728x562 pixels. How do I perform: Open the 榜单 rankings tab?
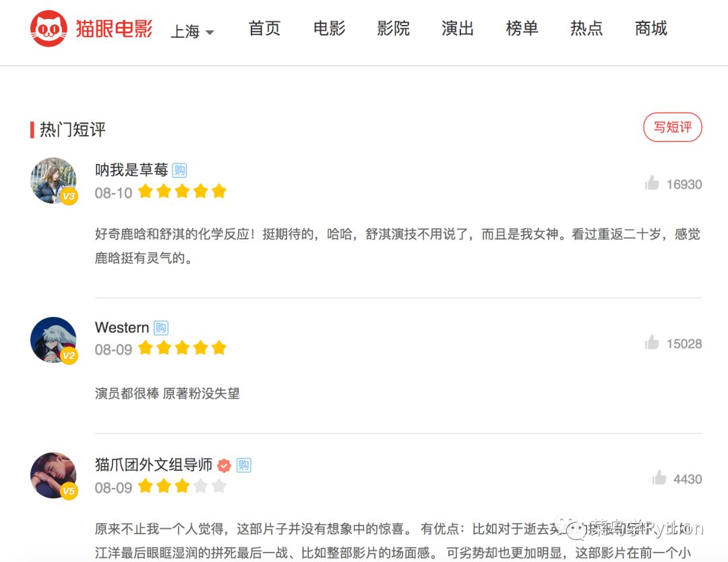522,28
